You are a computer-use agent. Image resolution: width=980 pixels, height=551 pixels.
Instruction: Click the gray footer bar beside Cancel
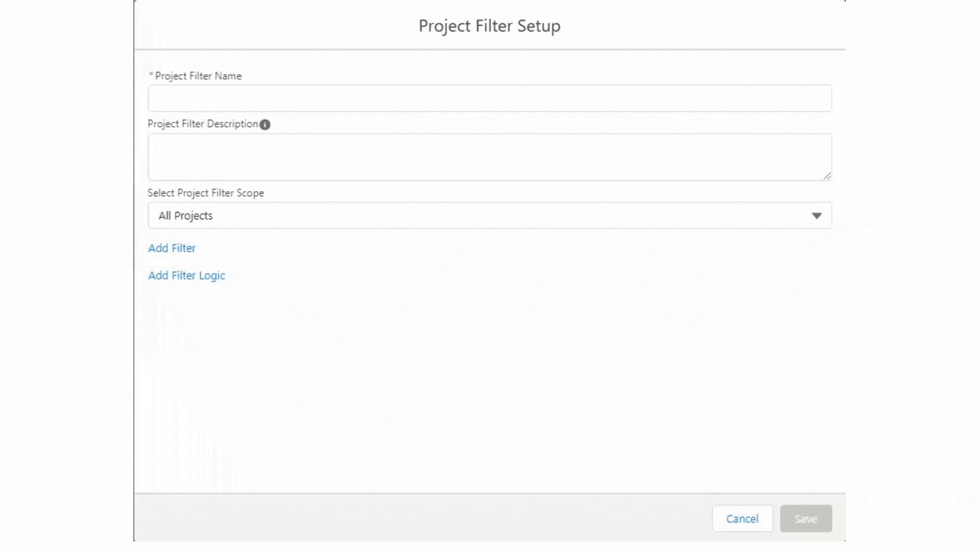422,518
